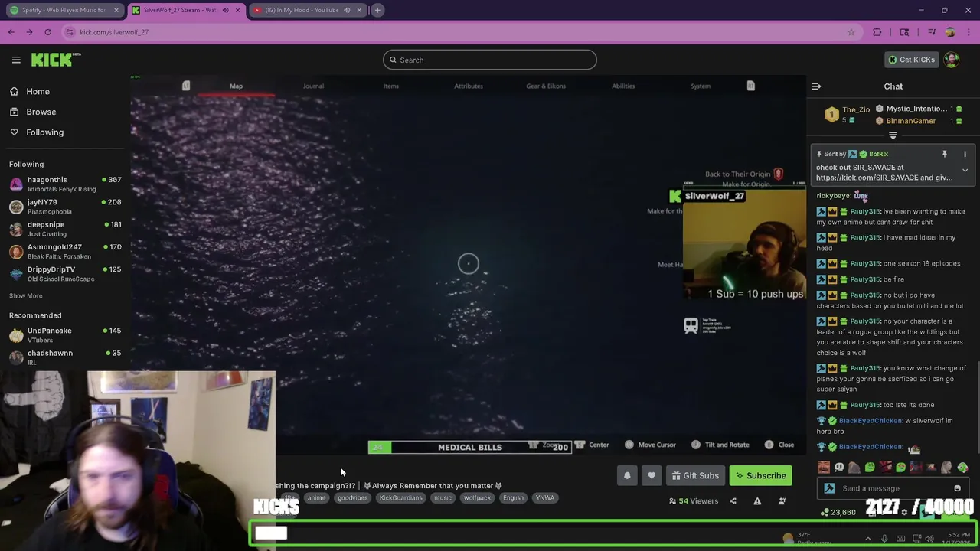This screenshot has width=980, height=551.
Task: Mute the YouTube tab audio icon
Action: (347, 10)
